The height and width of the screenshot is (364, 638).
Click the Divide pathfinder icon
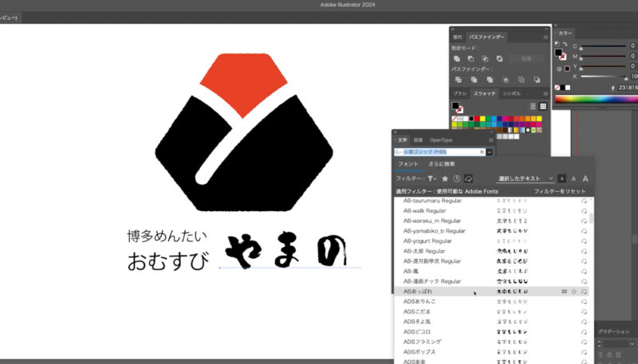(459, 80)
